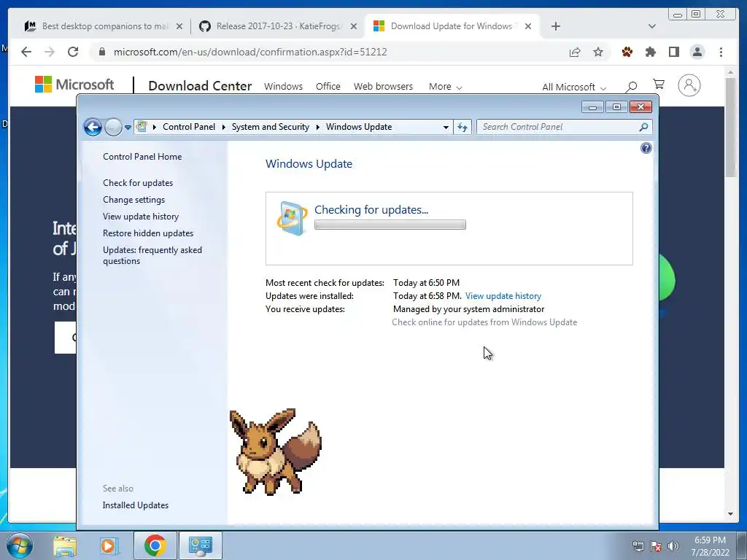The image size is (747, 560).
Task: Open address bar history dropdown arrow
Action: (446, 127)
